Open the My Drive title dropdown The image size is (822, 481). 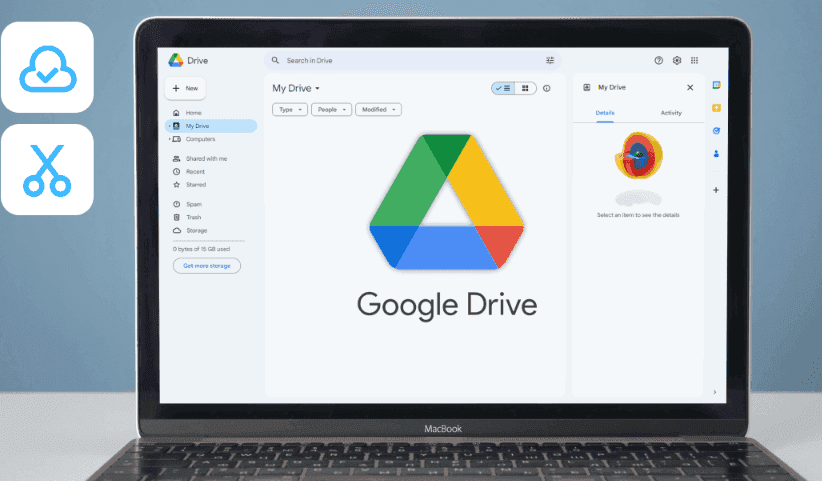coord(296,88)
